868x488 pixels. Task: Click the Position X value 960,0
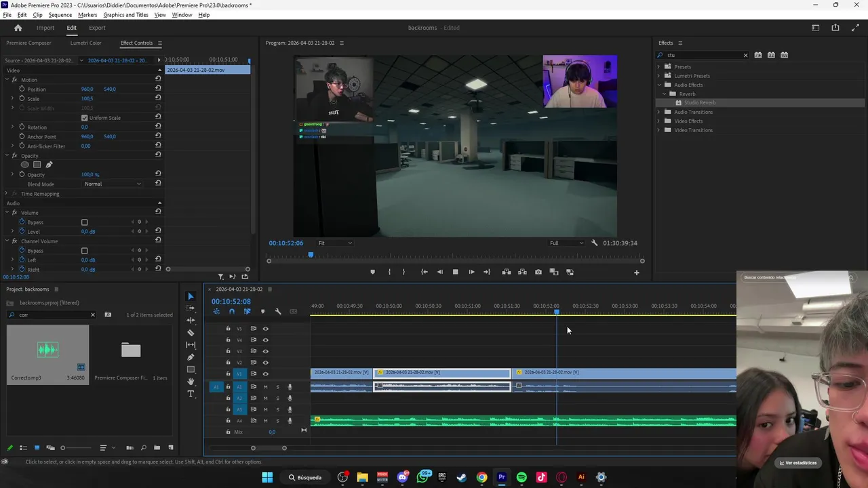pyautogui.click(x=87, y=89)
